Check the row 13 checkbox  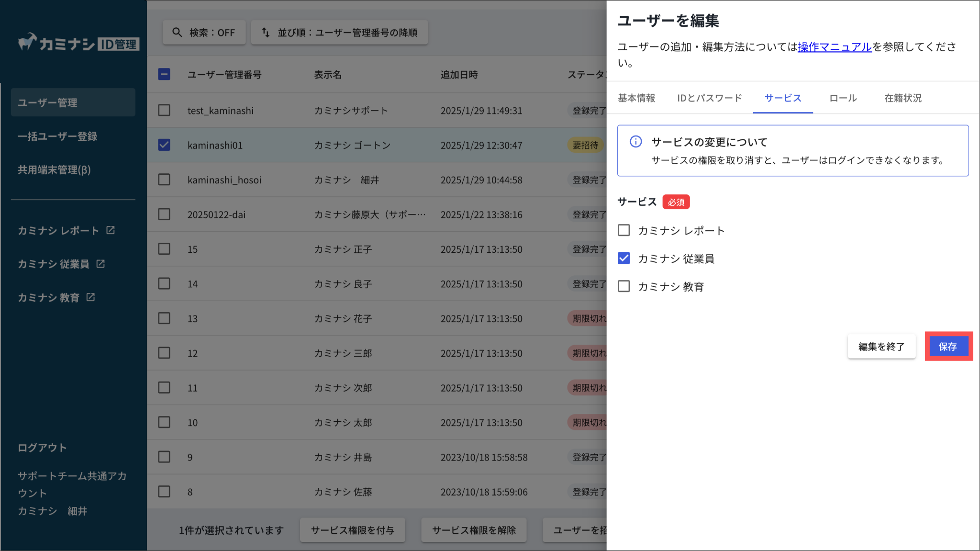pos(164,318)
